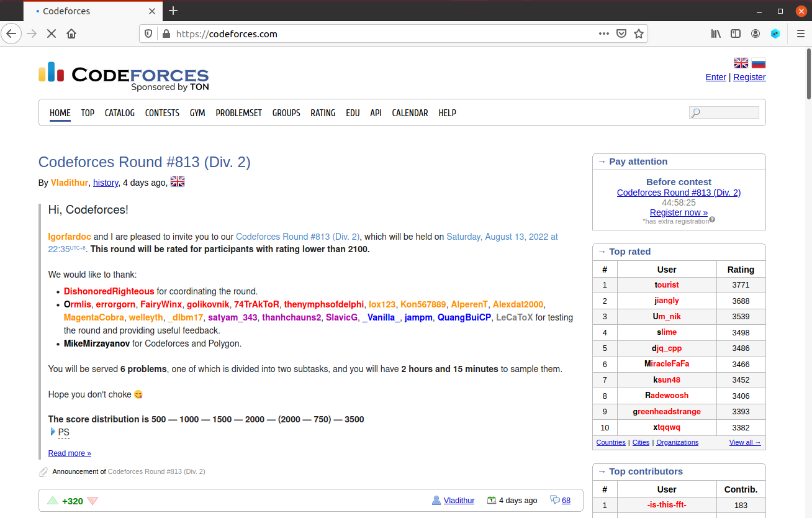Click rating value 3771

tap(741, 285)
